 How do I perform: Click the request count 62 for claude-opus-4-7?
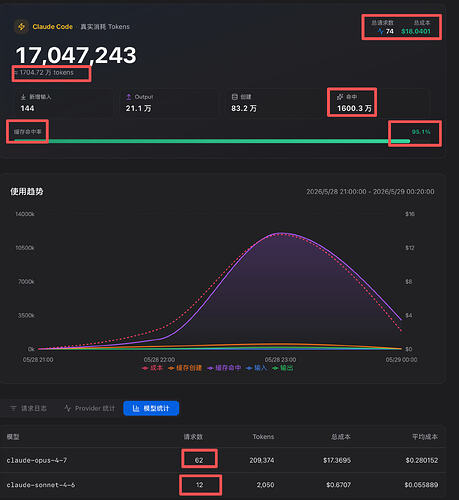tap(199, 460)
